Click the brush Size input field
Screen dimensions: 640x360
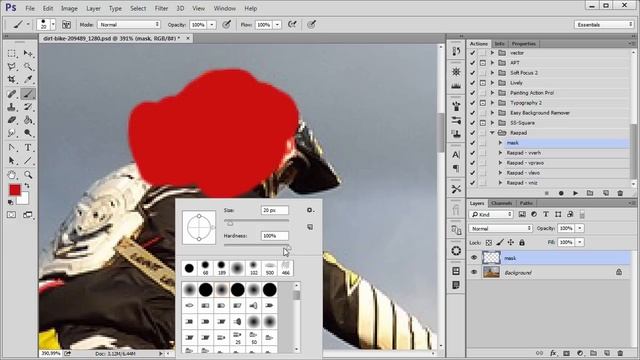(275, 210)
